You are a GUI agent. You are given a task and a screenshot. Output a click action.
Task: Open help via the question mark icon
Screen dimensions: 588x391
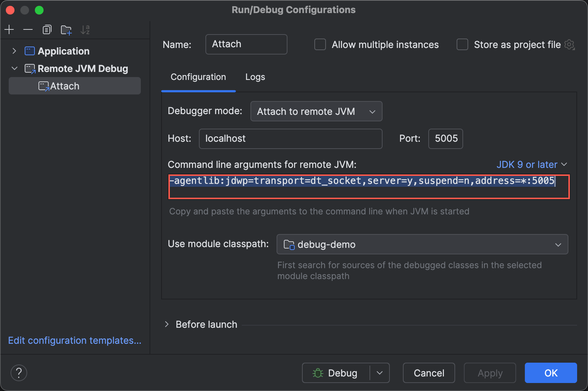tap(19, 372)
